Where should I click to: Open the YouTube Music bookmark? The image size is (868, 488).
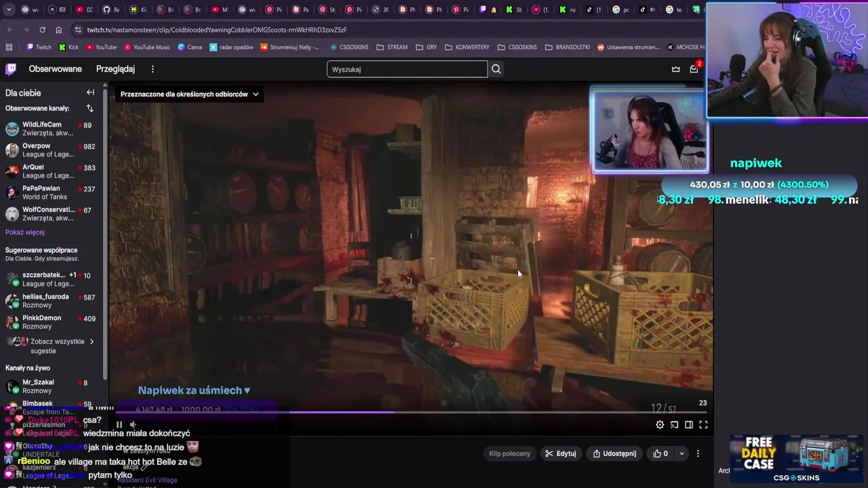click(147, 47)
